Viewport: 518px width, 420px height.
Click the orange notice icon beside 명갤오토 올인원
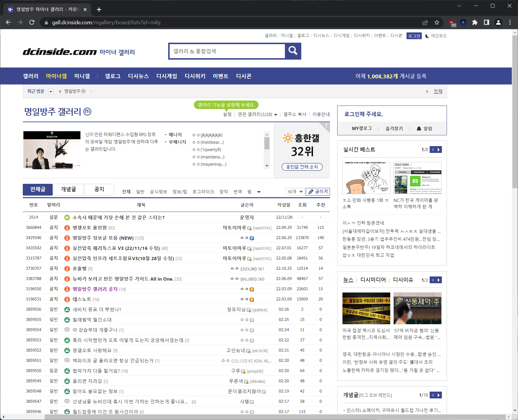[67, 227]
